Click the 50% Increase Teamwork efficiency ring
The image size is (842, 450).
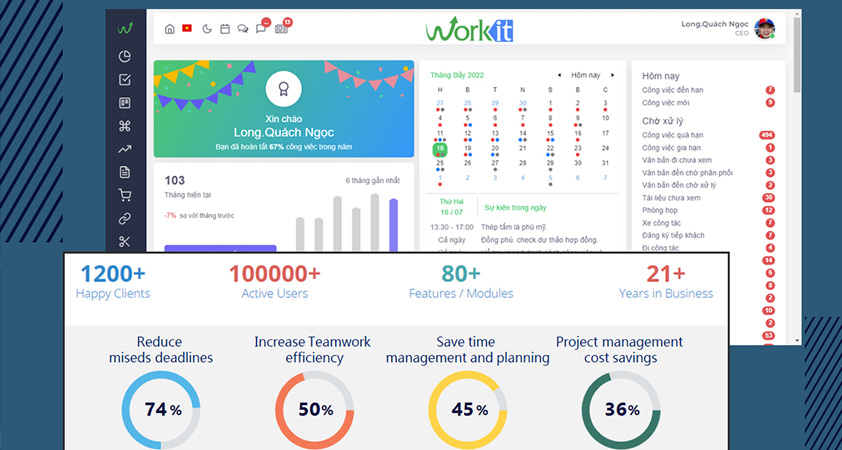coord(315,410)
